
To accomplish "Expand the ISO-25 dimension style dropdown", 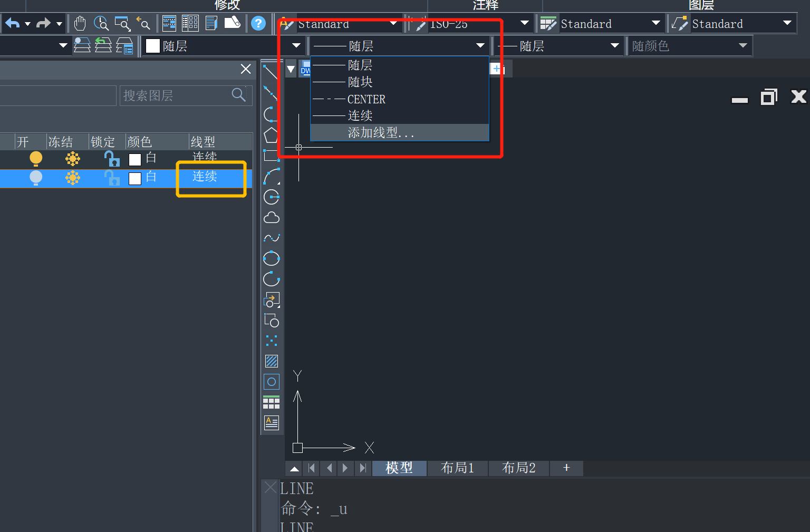I will (525, 23).
